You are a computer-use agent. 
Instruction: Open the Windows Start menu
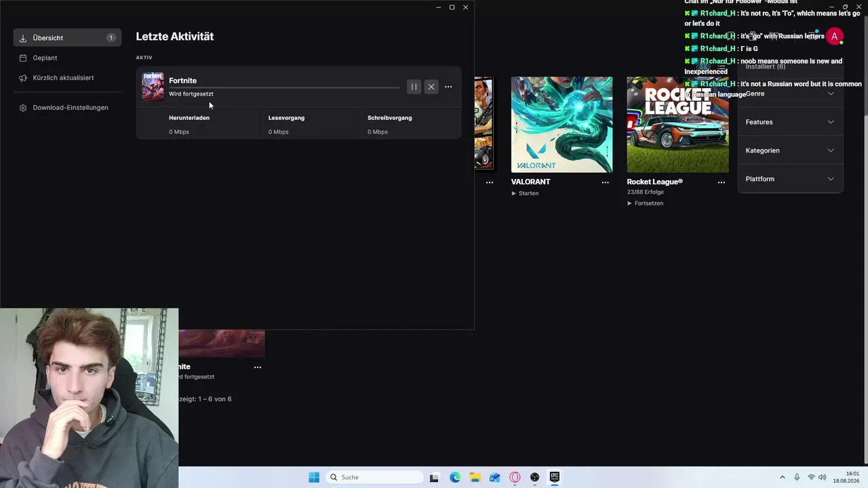point(314,477)
